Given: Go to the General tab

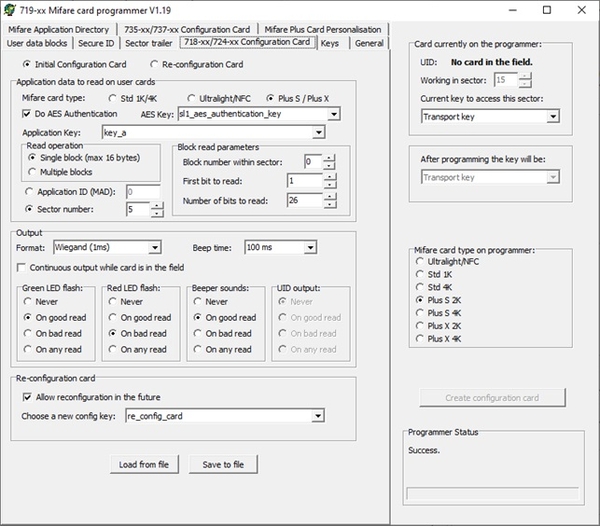Looking at the screenshot, I should (369, 43).
